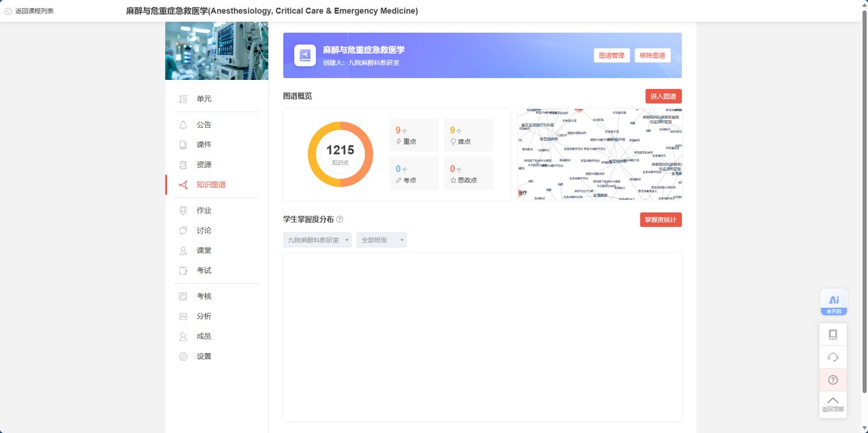The height and width of the screenshot is (433, 868).
Task: Click the 课件 icon in the sidebar
Action: 183,145
